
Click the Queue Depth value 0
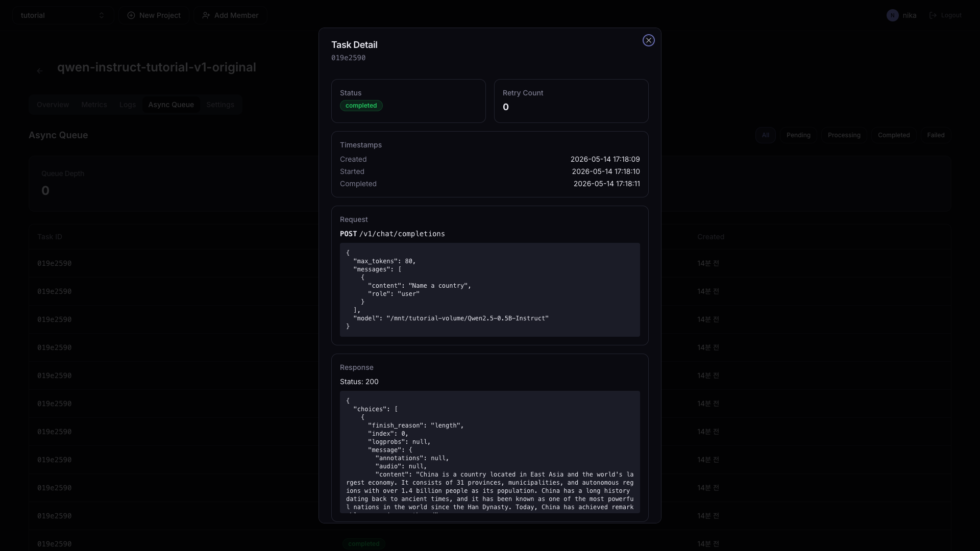click(45, 191)
